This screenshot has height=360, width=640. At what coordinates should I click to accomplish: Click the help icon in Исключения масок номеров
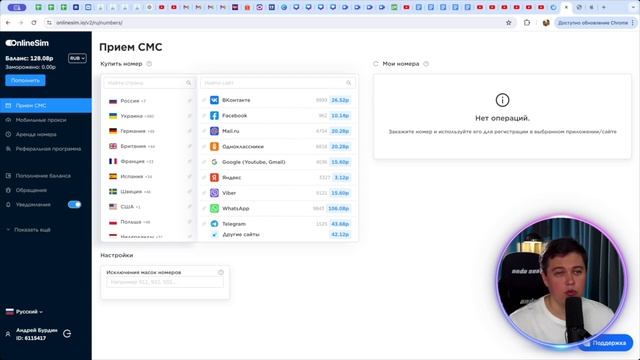221,272
